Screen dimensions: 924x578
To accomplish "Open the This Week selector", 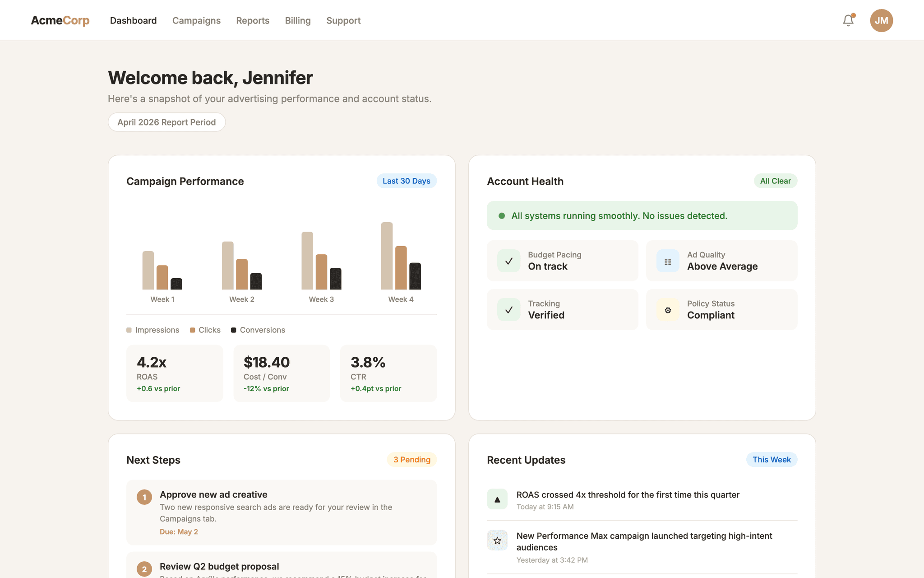I will 772,459.
